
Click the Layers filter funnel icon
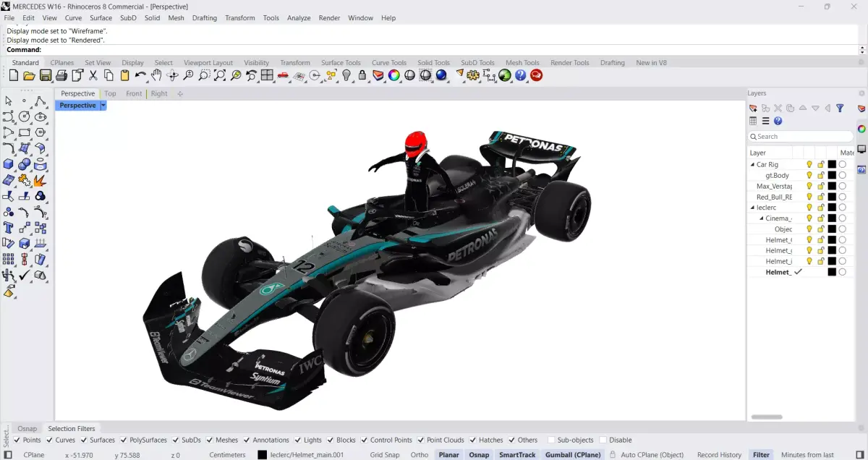coord(840,108)
